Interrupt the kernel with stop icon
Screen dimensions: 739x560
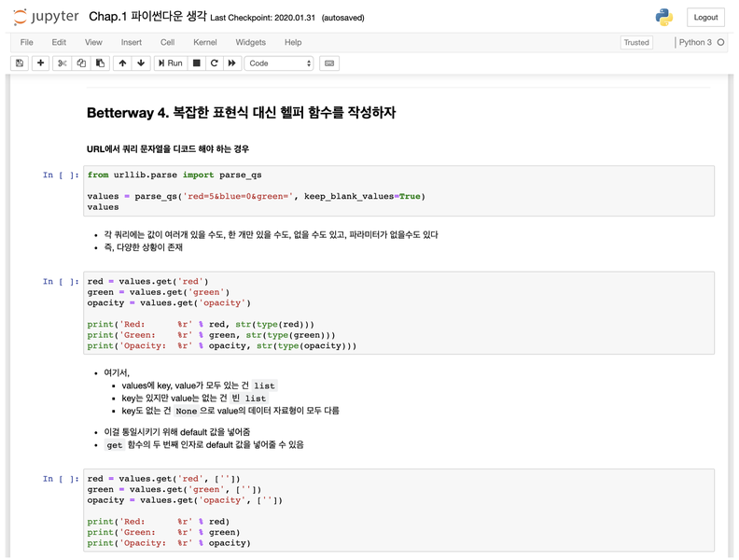[197, 63]
